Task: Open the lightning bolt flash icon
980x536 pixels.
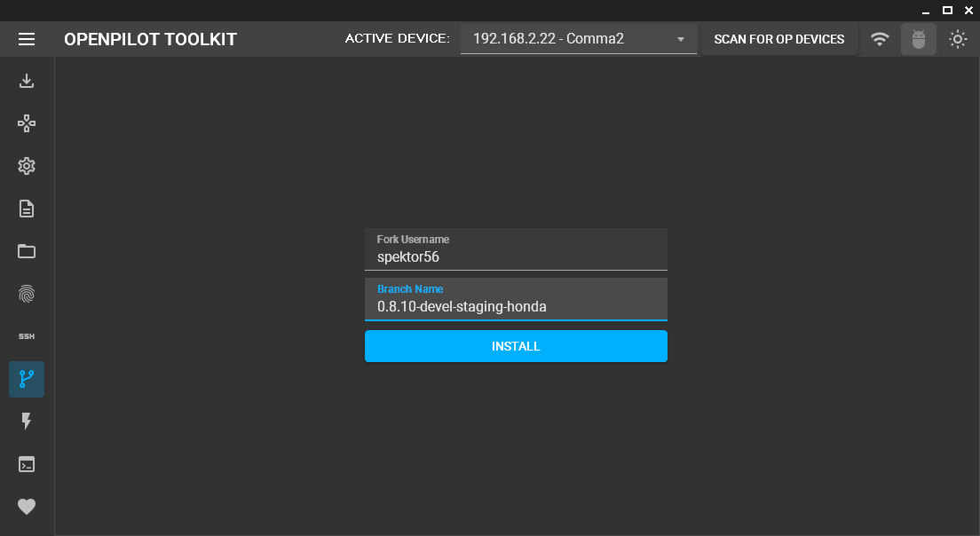Action: coord(27,422)
